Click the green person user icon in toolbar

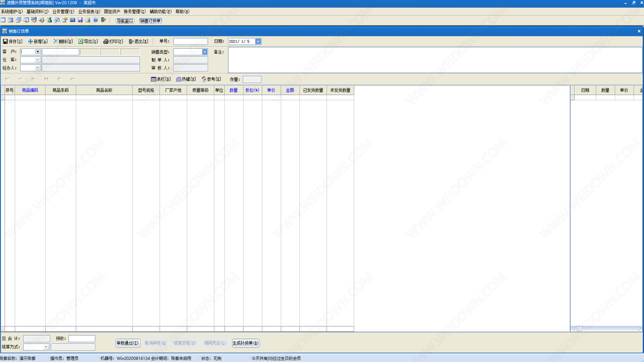pos(49,20)
